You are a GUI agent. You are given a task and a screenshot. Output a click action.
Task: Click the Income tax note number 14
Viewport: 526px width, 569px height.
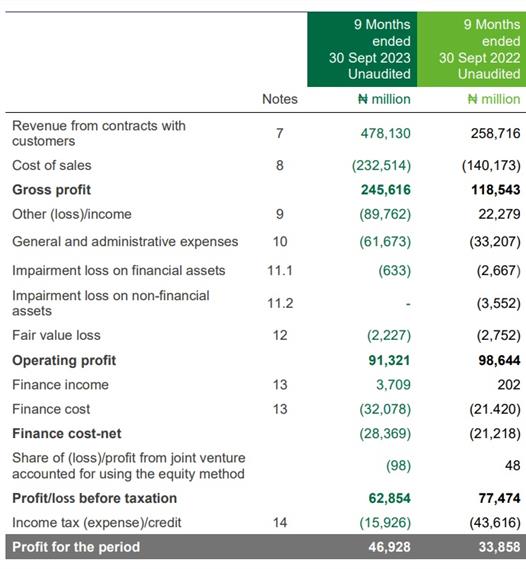point(280,523)
